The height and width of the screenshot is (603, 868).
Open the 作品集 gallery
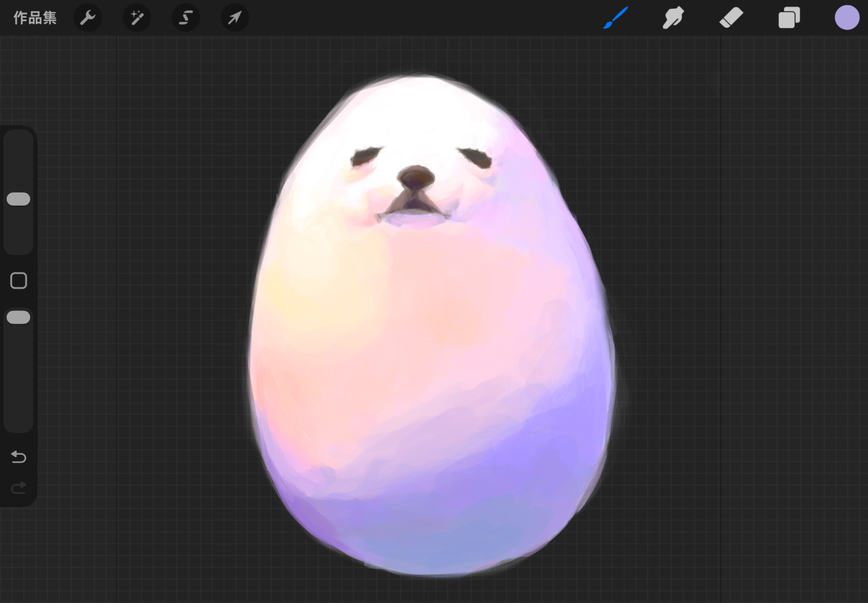point(35,18)
